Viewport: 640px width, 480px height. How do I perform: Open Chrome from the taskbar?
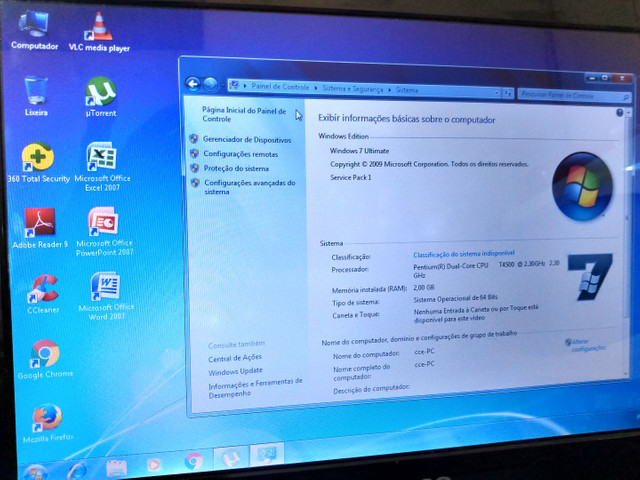pos(193,461)
